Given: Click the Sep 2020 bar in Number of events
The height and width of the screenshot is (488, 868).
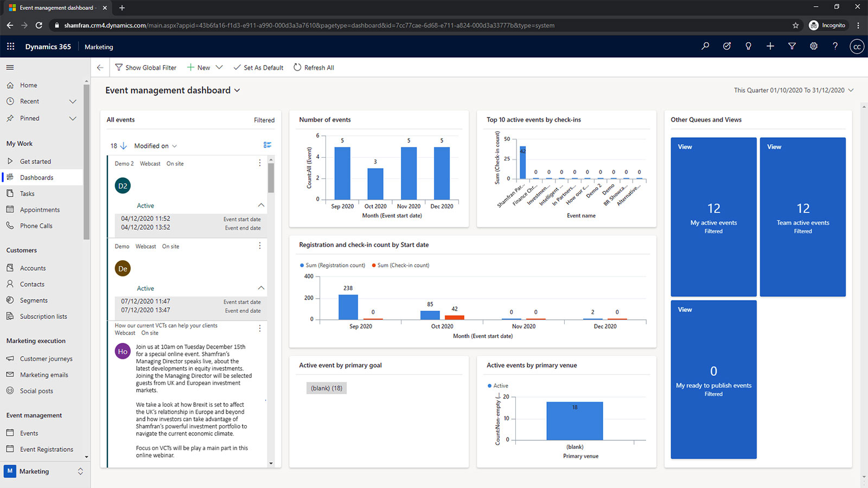Looking at the screenshot, I should click(x=342, y=173).
